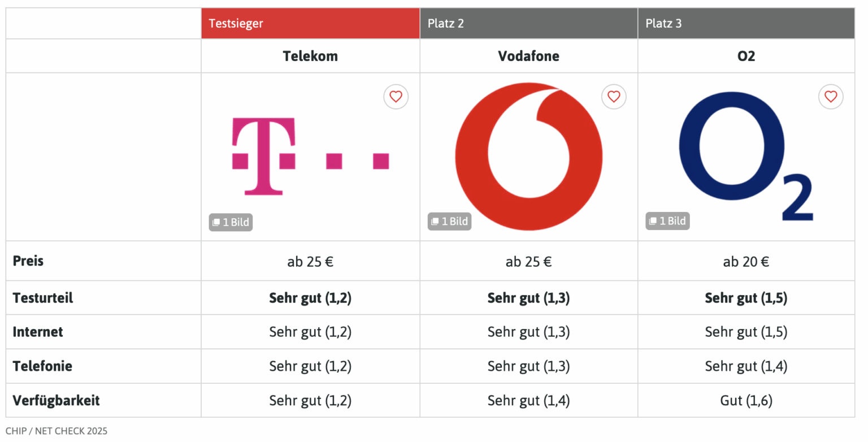
Task: Expand the '1 Bild' badge under the O2 logo
Action: (x=667, y=220)
